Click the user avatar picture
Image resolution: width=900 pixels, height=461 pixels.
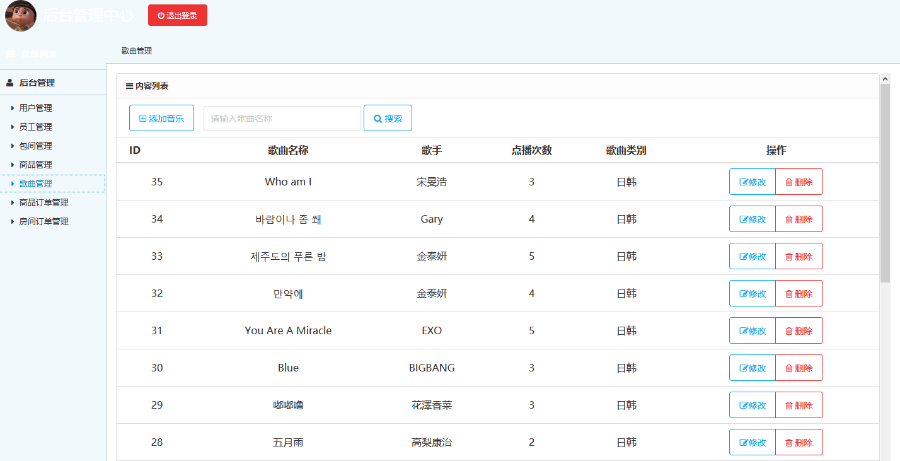point(21,16)
